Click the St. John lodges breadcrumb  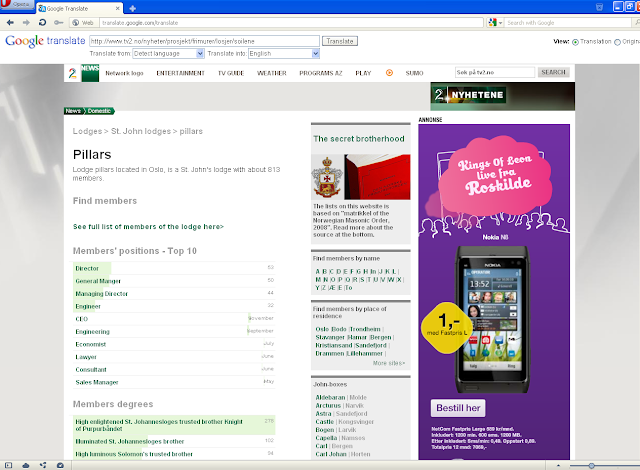click(141, 131)
